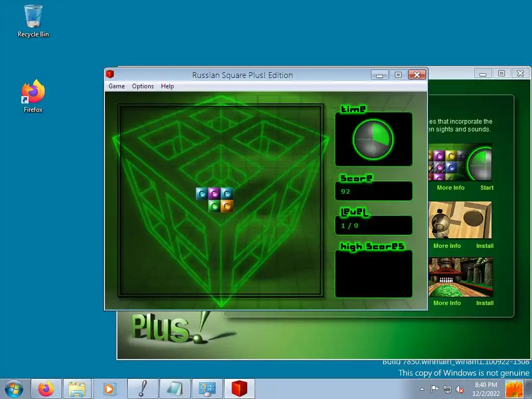Click the notepad-like taskbar icon

coord(175,389)
